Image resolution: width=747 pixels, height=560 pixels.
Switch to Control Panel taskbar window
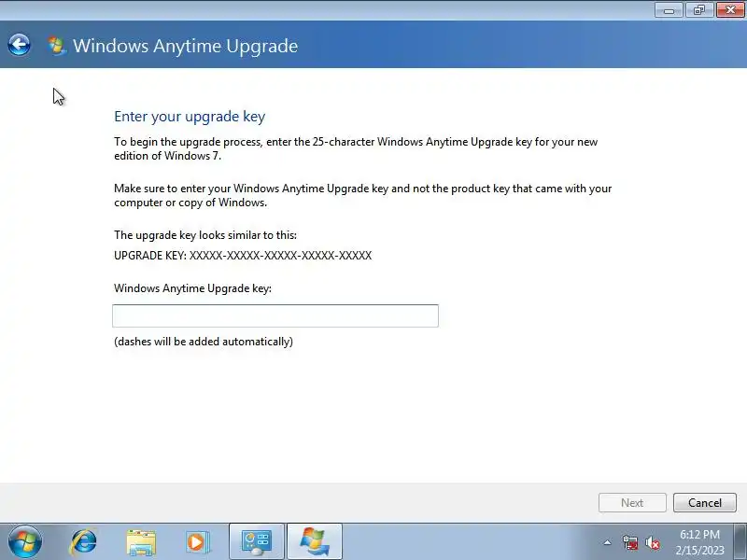click(x=257, y=542)
